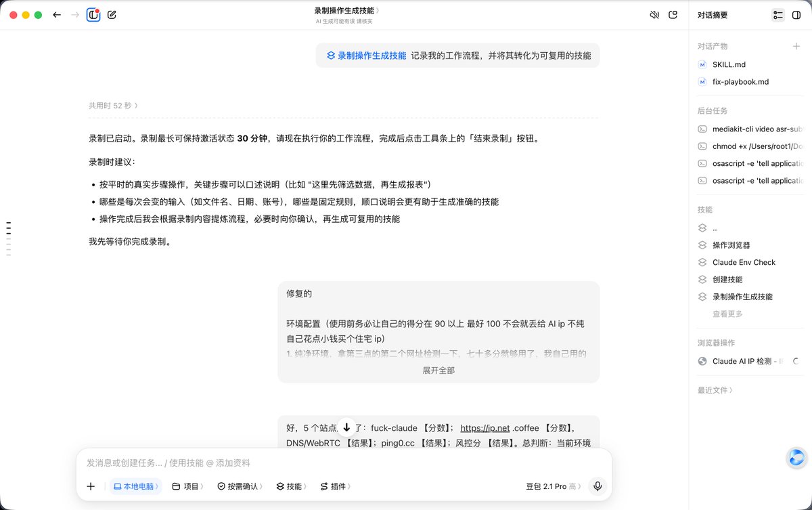Viewport: 812px width, 510px height.
Task: Open the 本地电脑 selector
Action: 135,486
